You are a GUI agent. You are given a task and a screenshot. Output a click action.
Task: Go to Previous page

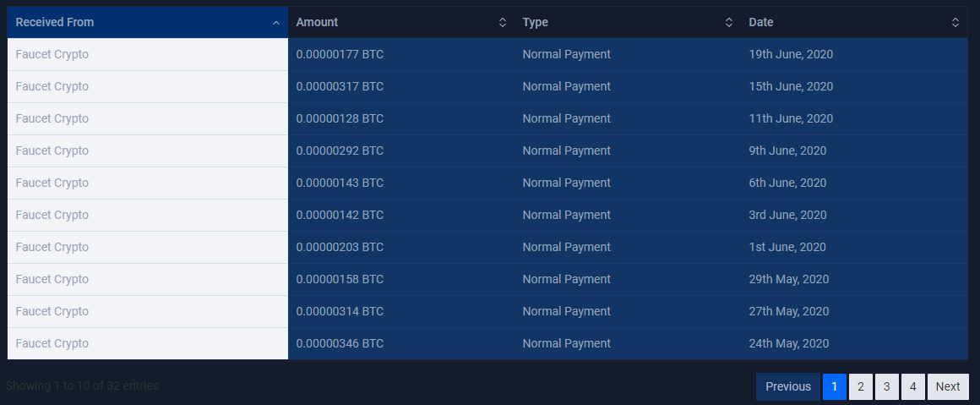788,387
